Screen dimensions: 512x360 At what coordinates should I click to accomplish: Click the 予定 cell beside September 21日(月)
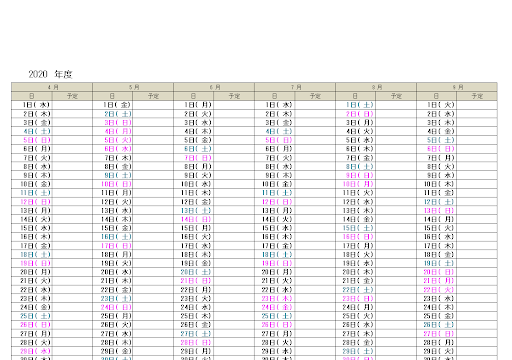click(477, 281)
